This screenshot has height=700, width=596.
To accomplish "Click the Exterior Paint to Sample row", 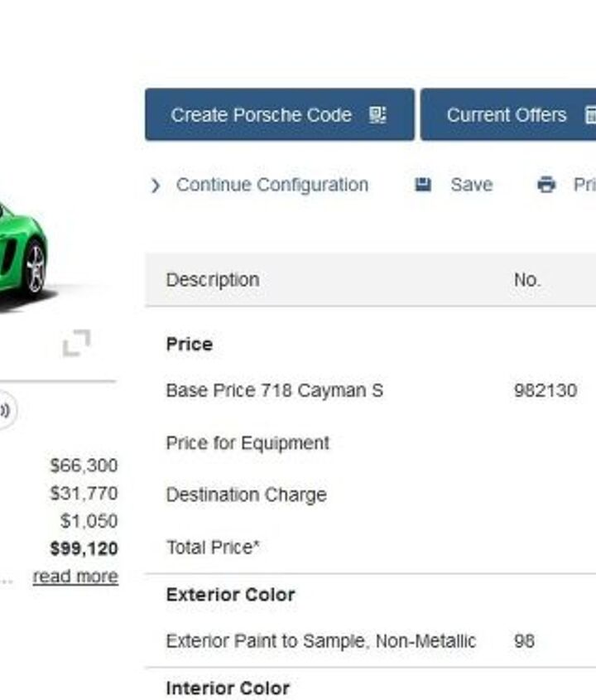I will coord(320,641).
